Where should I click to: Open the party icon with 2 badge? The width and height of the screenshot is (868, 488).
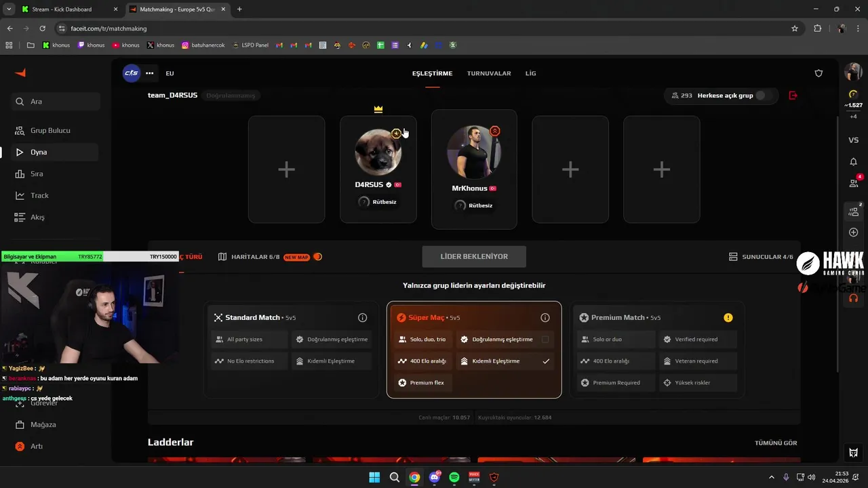coord(854,211)
